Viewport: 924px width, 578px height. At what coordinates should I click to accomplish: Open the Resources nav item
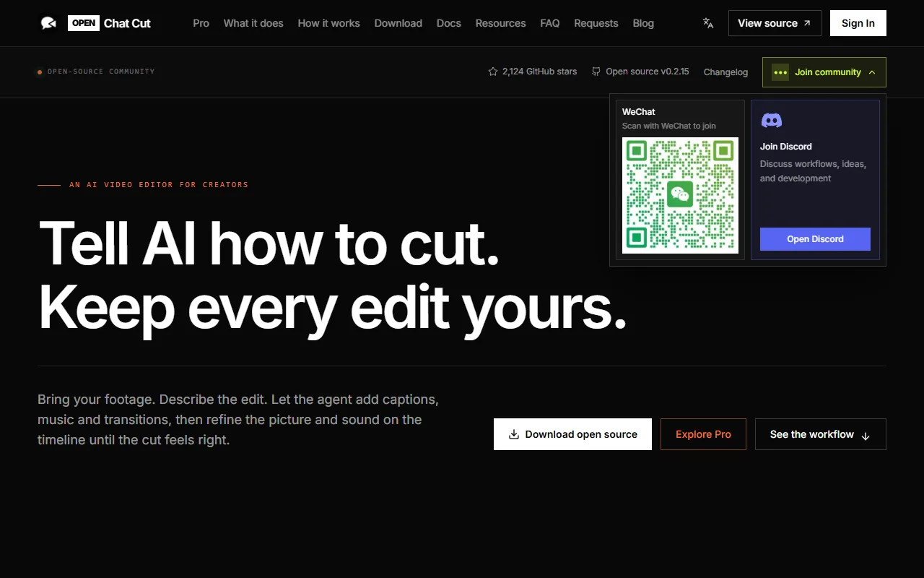pos(500,23)
